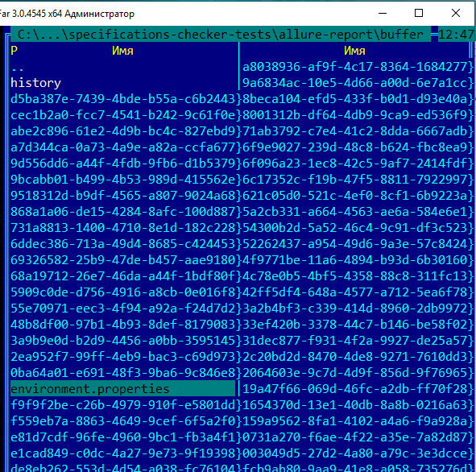476x472 pixels.
Task: Select file 731a8813-1400-4710-8e1d-182c228
Action: coord(122,228)
